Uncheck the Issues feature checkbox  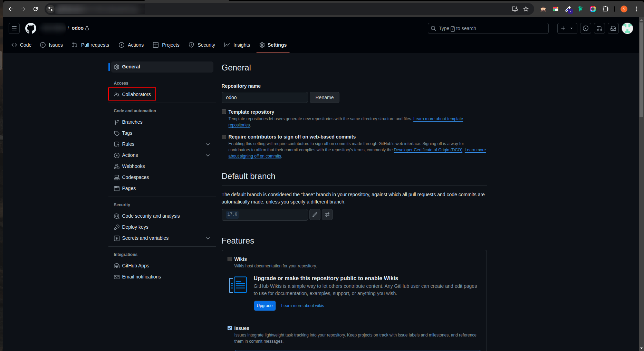coord(230,328)
